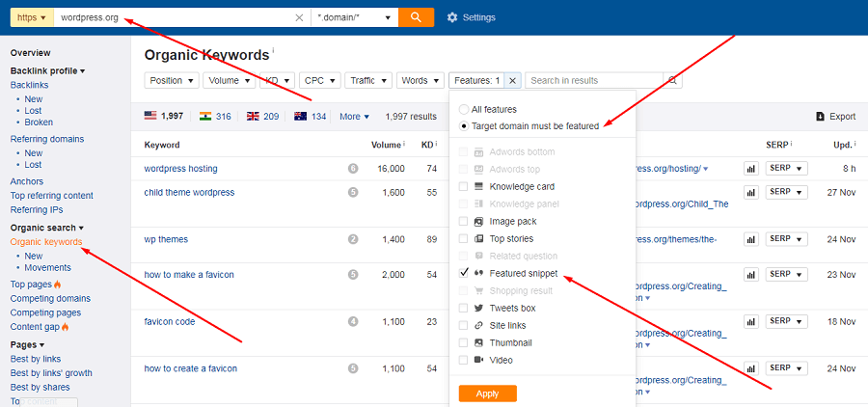
Task: Uncheck the Featured snippet checkbox
Action: point(463,273)
